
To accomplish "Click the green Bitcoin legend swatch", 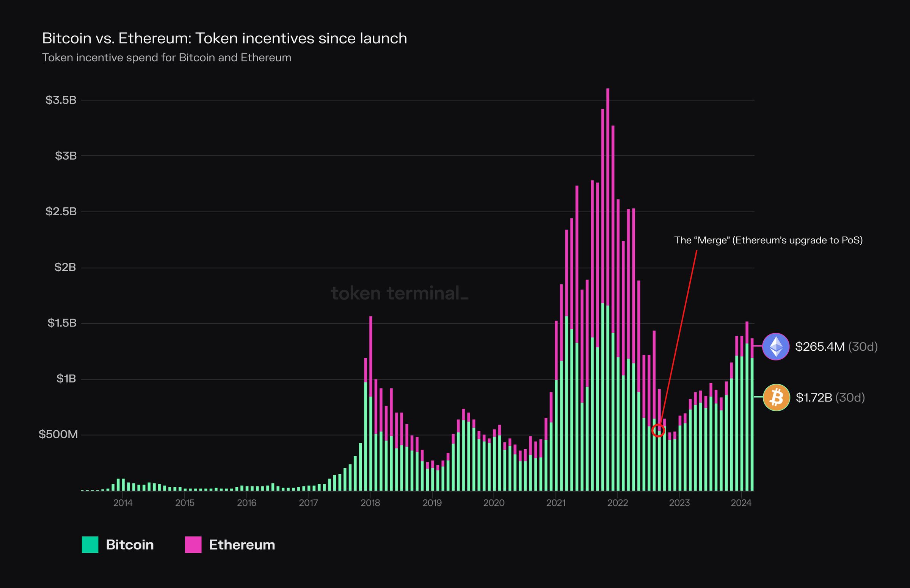I will tap(90, 544).
